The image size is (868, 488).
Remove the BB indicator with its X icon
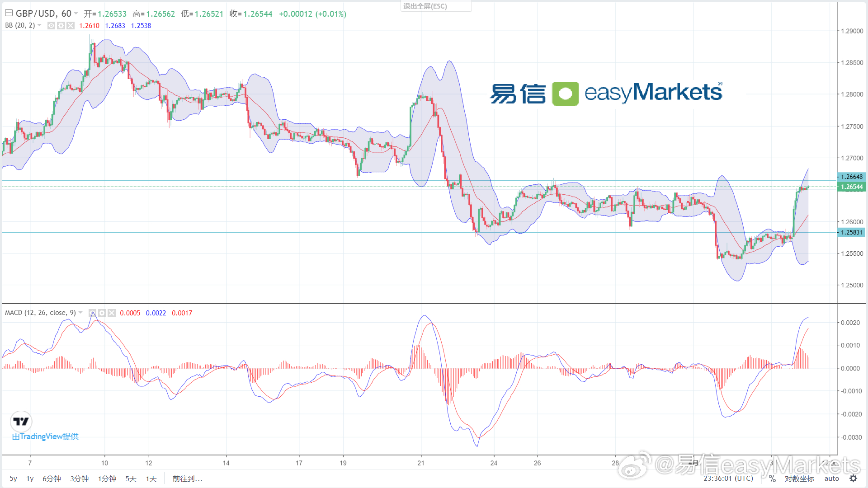(70, 25)
